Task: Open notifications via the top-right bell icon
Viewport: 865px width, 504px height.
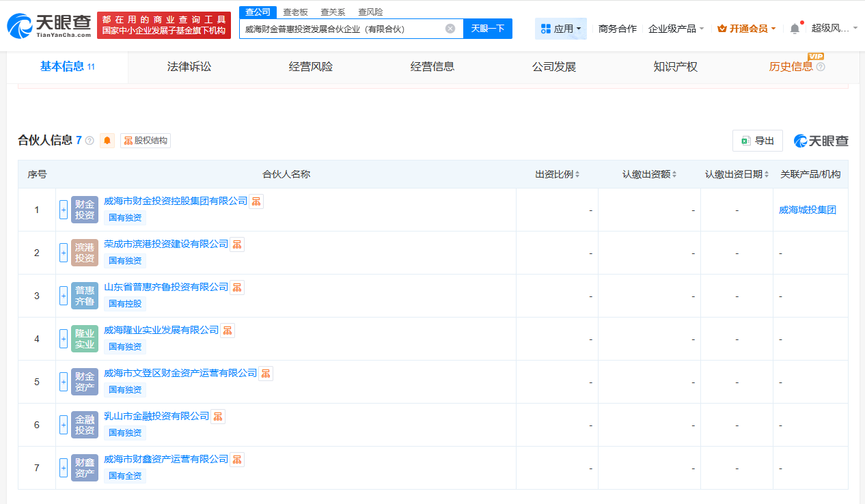Action: pyautogui.click(x=794, y=28)
